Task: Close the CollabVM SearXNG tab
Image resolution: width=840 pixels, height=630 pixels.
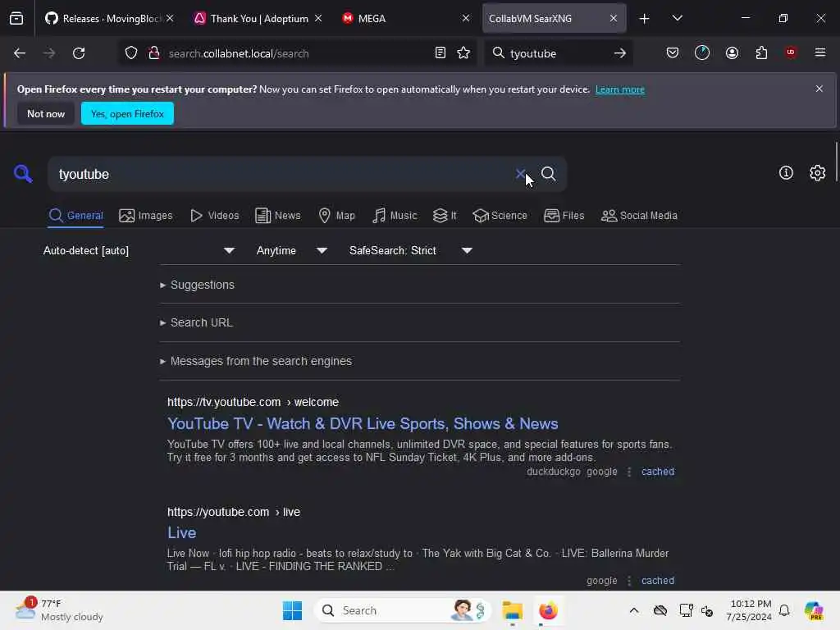Action: pos(614,19)
